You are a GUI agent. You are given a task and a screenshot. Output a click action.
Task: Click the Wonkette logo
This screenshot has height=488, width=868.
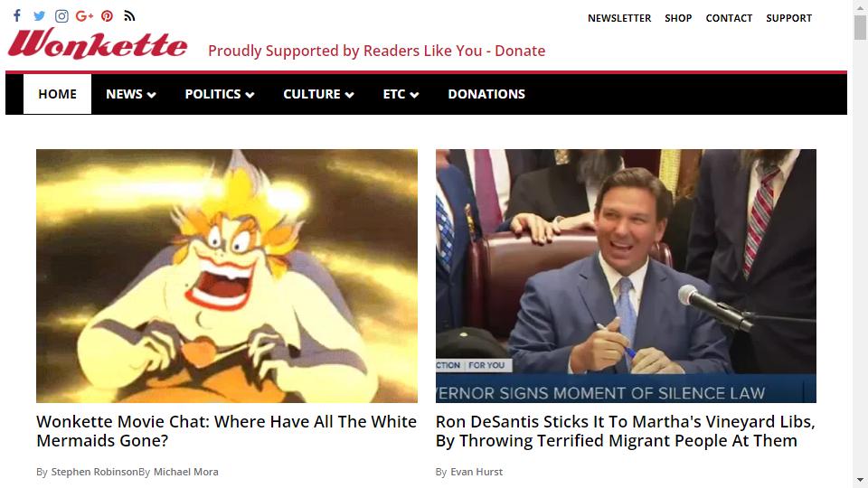[98, 43]
